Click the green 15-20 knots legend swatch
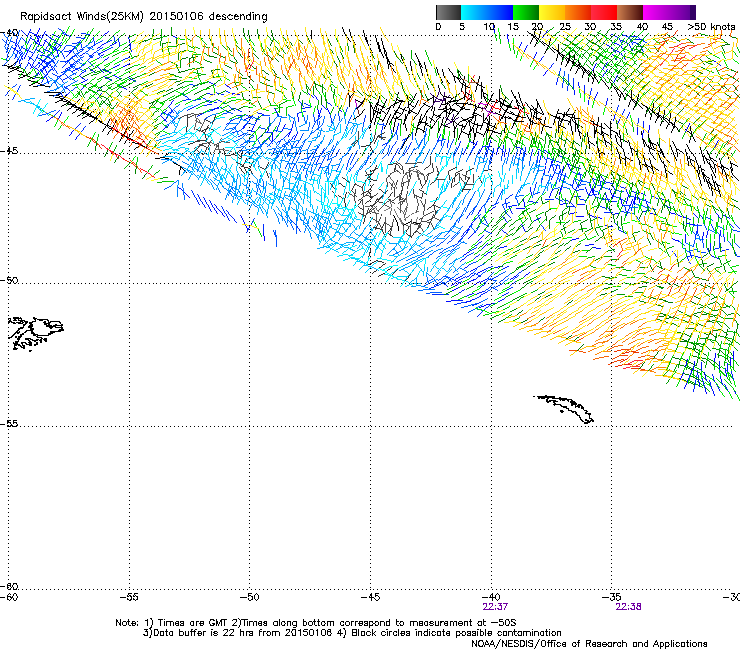The height and width of the screenshot is (650, 740). coord(526,12)
